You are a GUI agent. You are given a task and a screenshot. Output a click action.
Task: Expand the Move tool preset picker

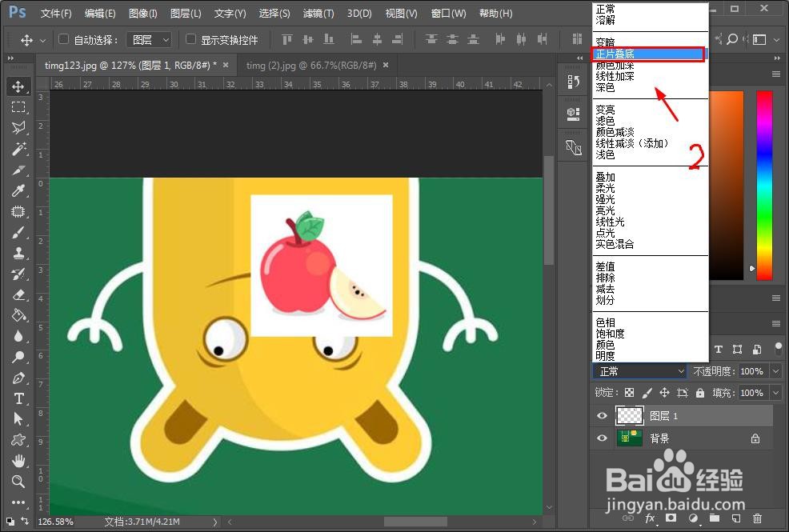click(42, 40)
